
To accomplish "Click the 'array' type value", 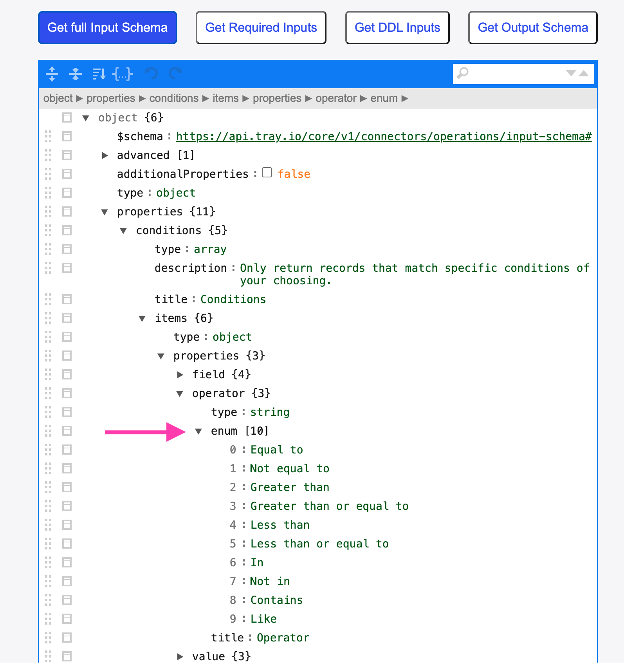I will [210, 249].
